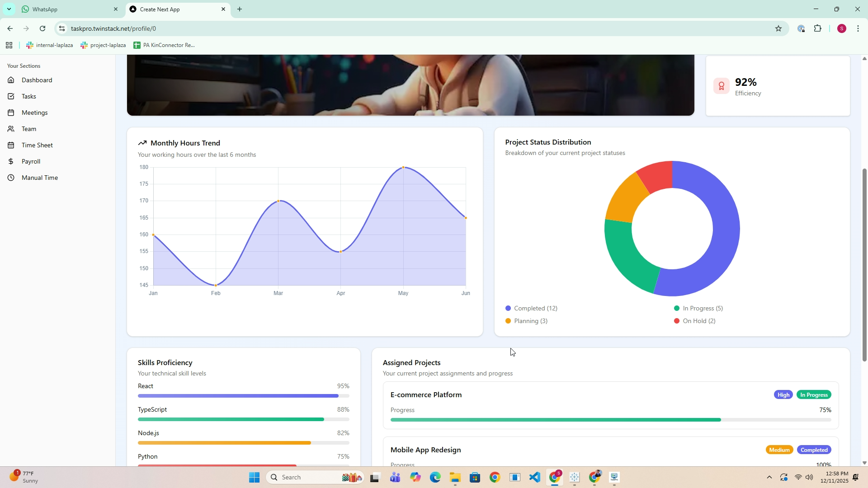Bookmark the page with the star icon
The height and width of the screenshot is (488, 868).
(x=778, y=28)
